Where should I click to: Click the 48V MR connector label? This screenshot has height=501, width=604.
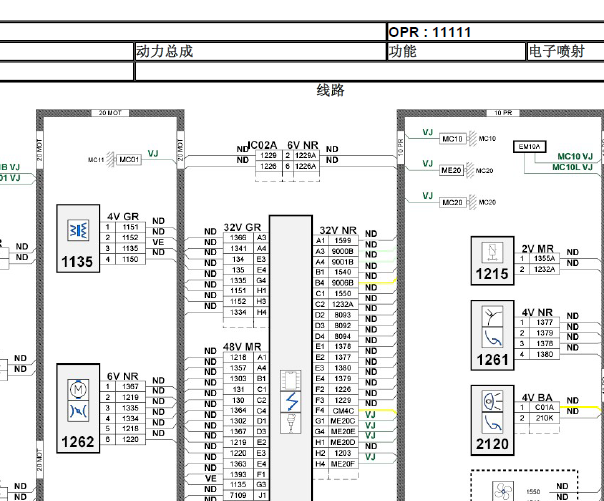242,347
